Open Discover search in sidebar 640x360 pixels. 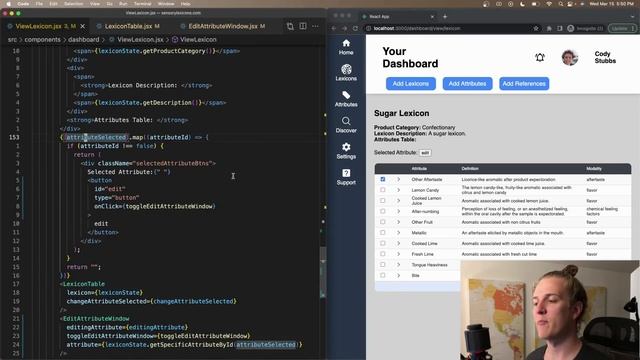[x=346, y=125]
